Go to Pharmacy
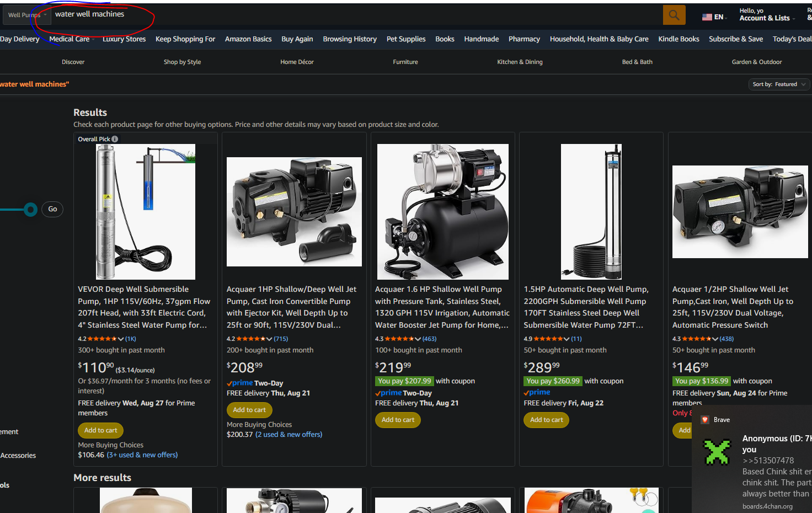Image resolution: width=812 pixels, height=513 pixels. click(x=524, y=39)
